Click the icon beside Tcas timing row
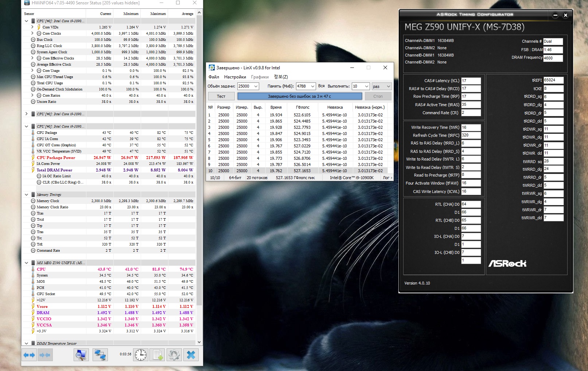This screenshot has height=371, width=588. [33, 213]
